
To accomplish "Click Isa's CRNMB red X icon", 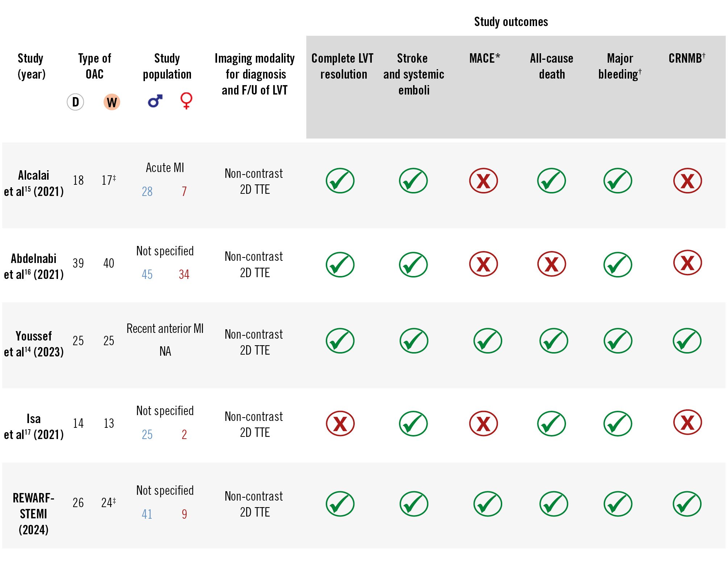I will [687, 422].
